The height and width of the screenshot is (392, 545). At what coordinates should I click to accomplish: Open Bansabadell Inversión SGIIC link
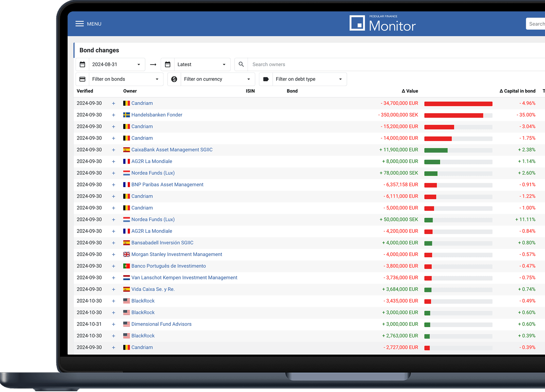tap(162, 243)
